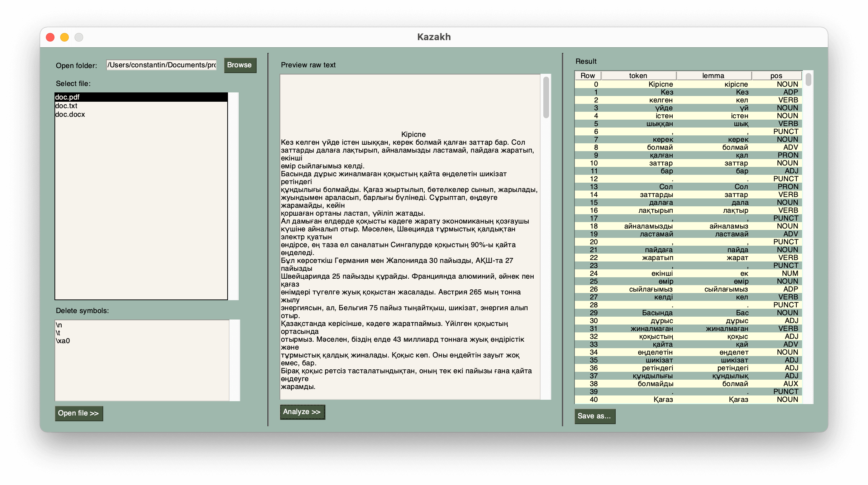Click the Result table scrollbar thumb
The image size is (868, 485).
point(808,80)
